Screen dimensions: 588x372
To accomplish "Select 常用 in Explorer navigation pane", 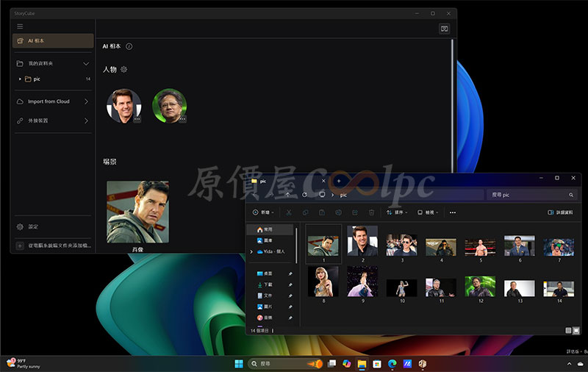I will click(270, 229).
